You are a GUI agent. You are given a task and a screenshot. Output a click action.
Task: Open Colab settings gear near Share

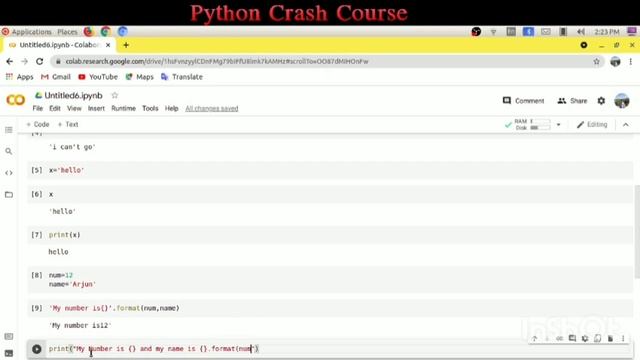pyautogui.click(x=601, y=100)
